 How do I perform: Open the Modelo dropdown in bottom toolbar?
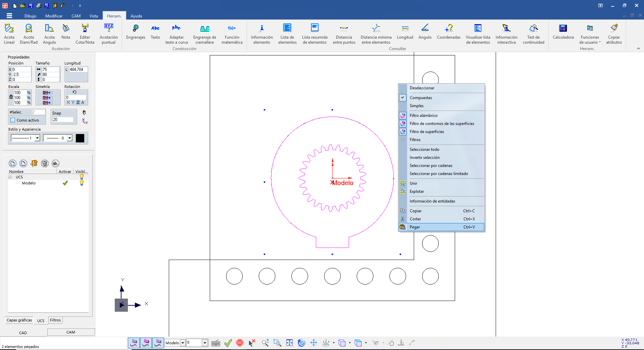click(x=183, y=343)
